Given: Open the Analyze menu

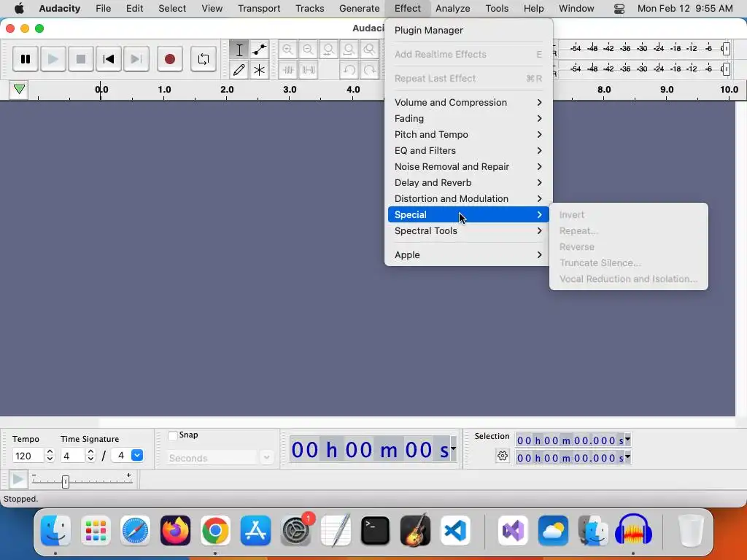Looking at the screenshot, I should (x=452, y=8).
